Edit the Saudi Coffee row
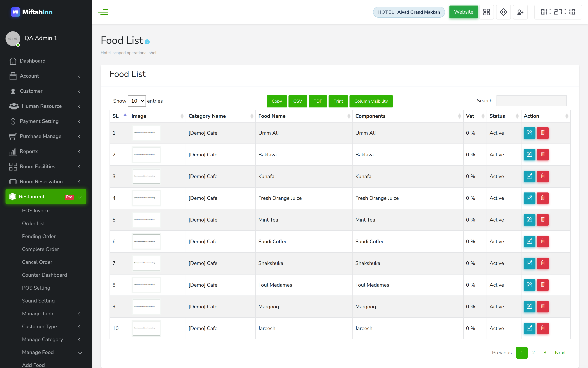 click(x=529, y=241)
